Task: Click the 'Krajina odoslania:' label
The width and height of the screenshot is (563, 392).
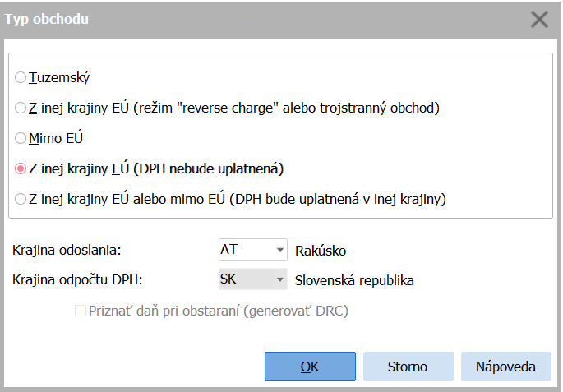Action: click(67, 250)
